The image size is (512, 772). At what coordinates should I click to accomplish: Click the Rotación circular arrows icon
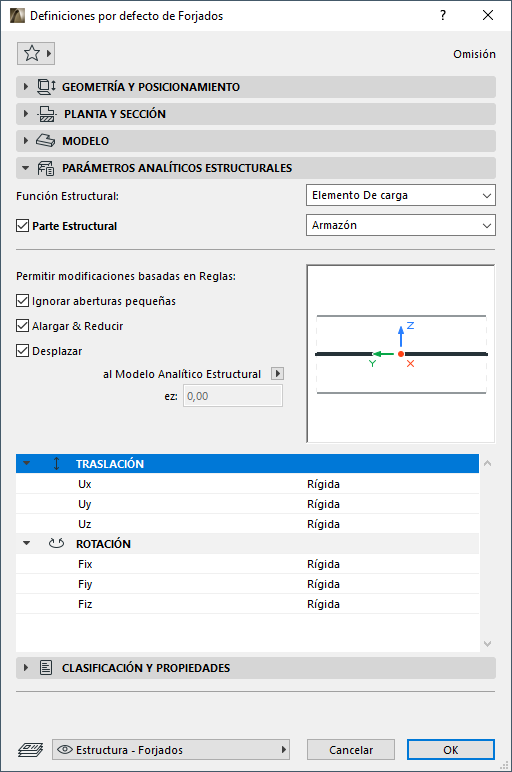pos(57,544)
